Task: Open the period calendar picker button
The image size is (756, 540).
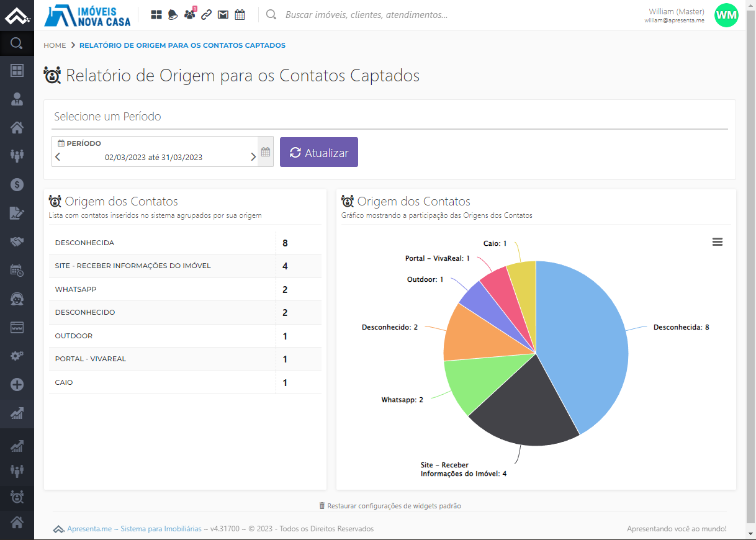Action: click(x=266, y=151)
